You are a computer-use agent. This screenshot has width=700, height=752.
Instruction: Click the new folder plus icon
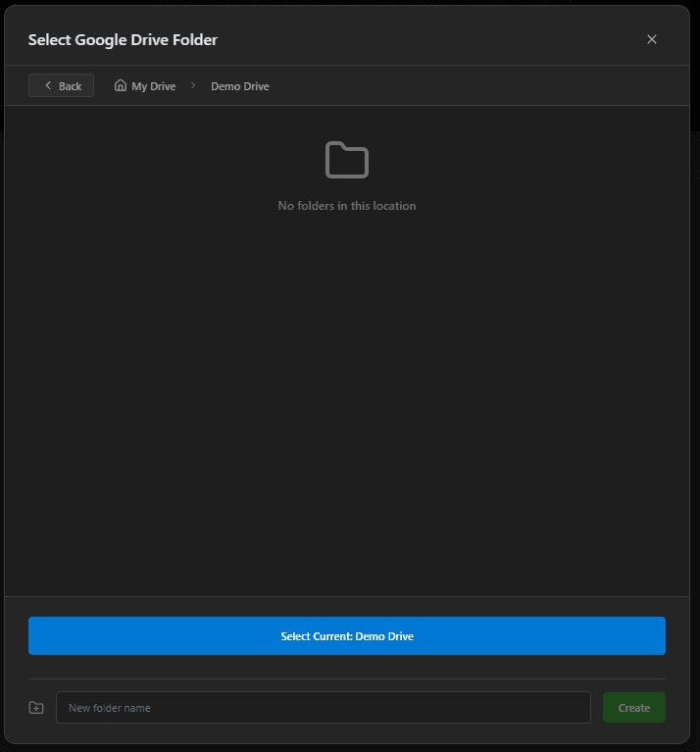tap(36, 708)
